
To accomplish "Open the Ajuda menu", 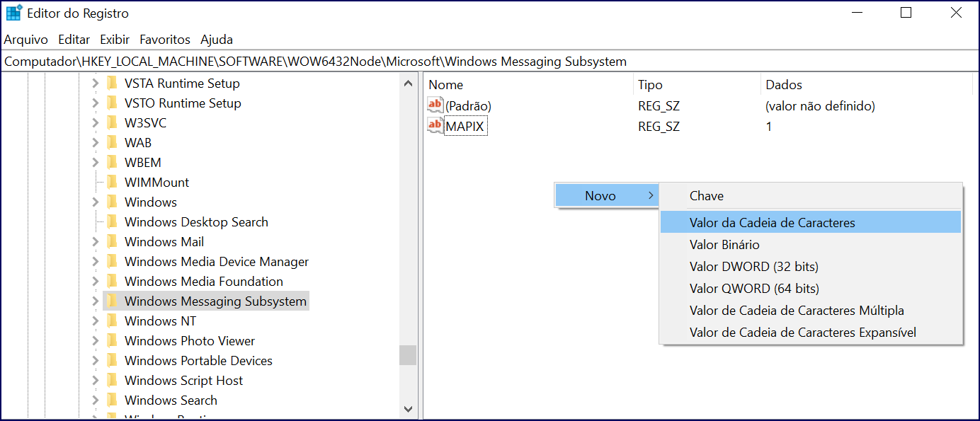I will tap(217, 40).
